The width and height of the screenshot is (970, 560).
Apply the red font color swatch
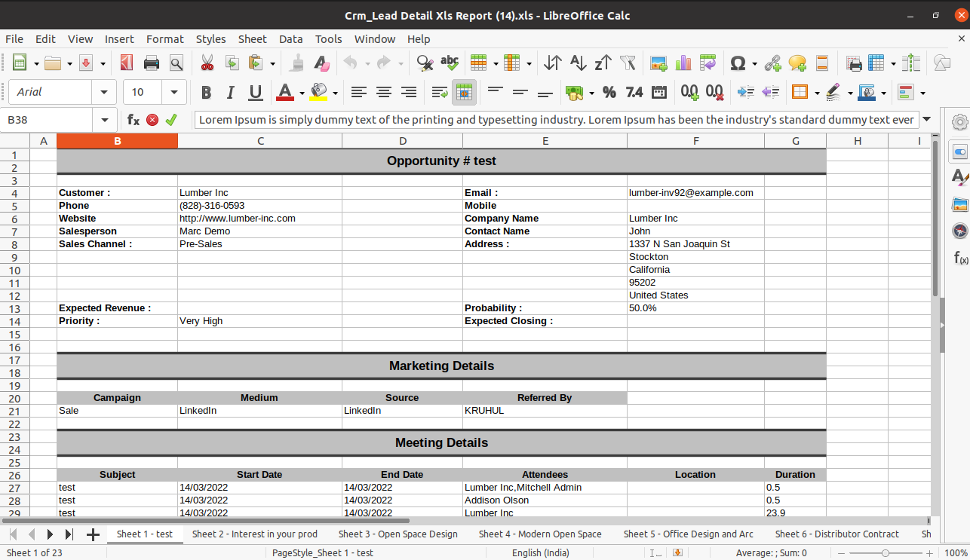point(285,92)
